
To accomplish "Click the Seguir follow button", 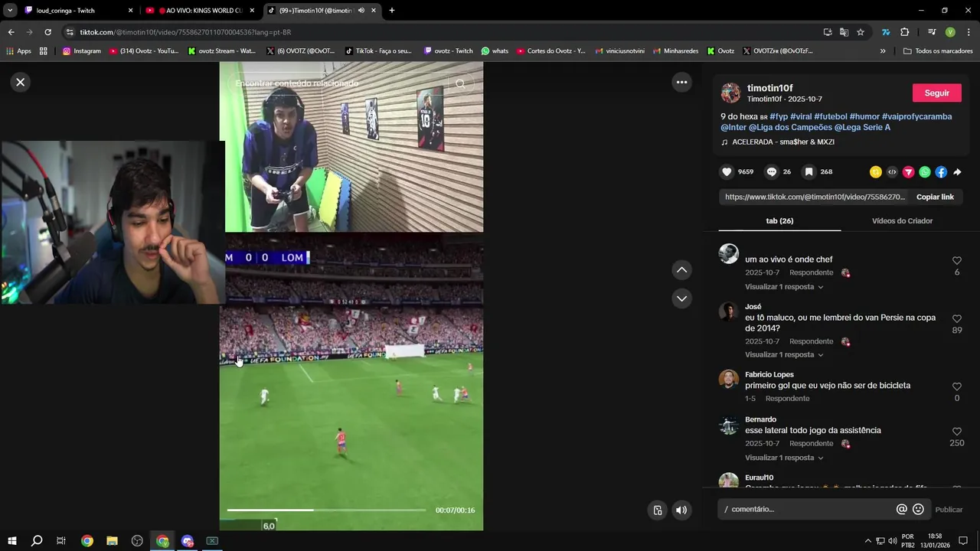I will tap(936, 93).
